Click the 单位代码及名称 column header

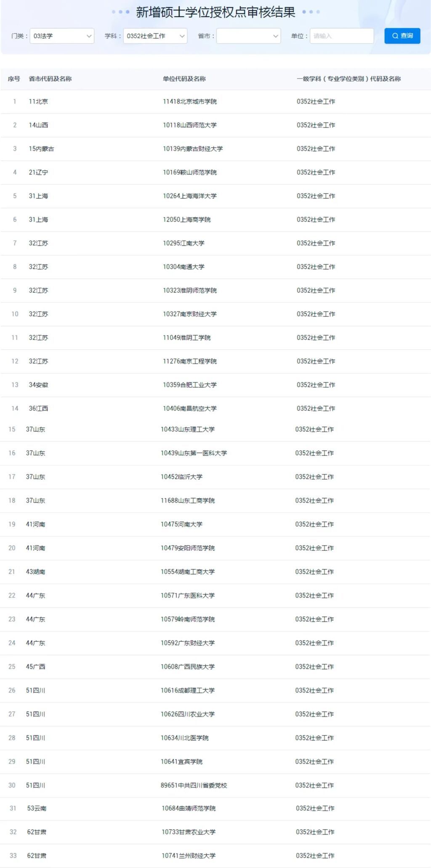point(184,79)
